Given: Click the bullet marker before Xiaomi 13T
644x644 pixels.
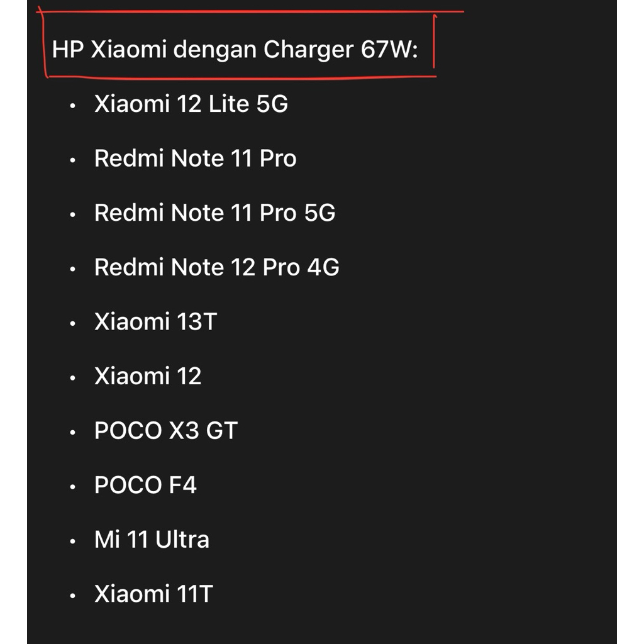Looking at the screenshot, I should click(74, 324).
